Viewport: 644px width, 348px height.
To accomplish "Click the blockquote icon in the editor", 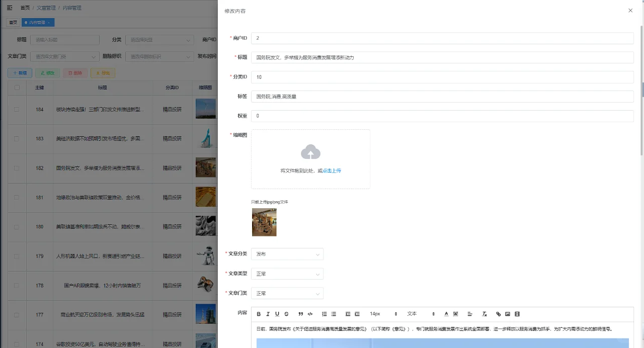I will [x=300, y=313].
